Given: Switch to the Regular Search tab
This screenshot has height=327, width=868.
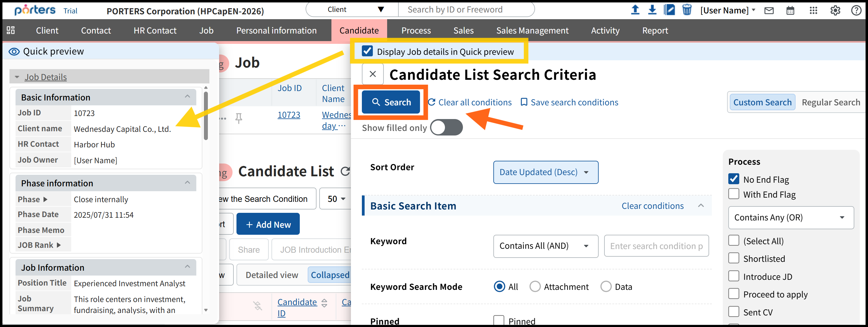Looking at the screenshot, I should coord(831,102).
